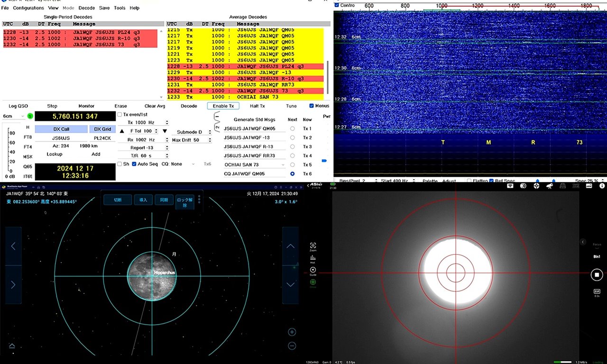Click the 導入 goto button
The height and width of the screenshot is (364, 607).
coord(143,200)
